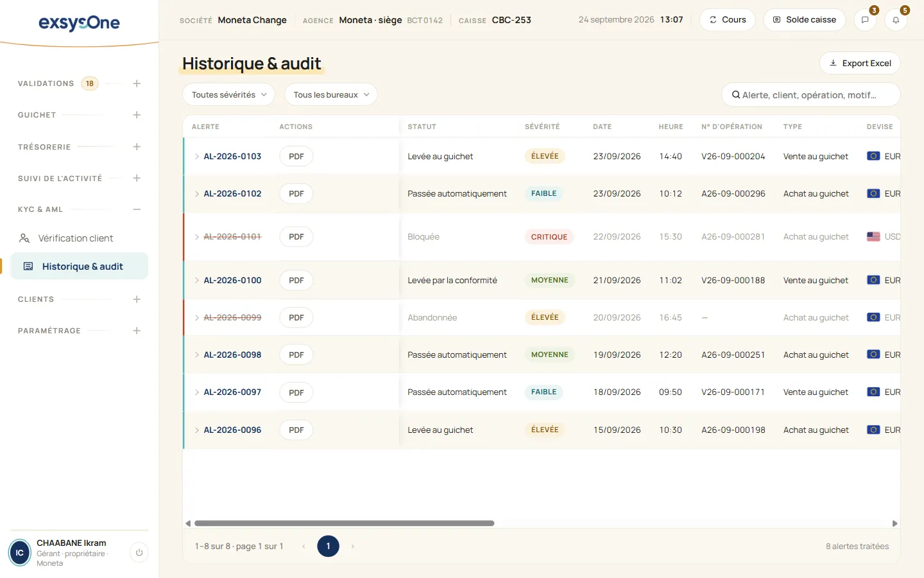
Task: Select page 1 in pagination
Action: pyautogui.click(x=328, y=547)
